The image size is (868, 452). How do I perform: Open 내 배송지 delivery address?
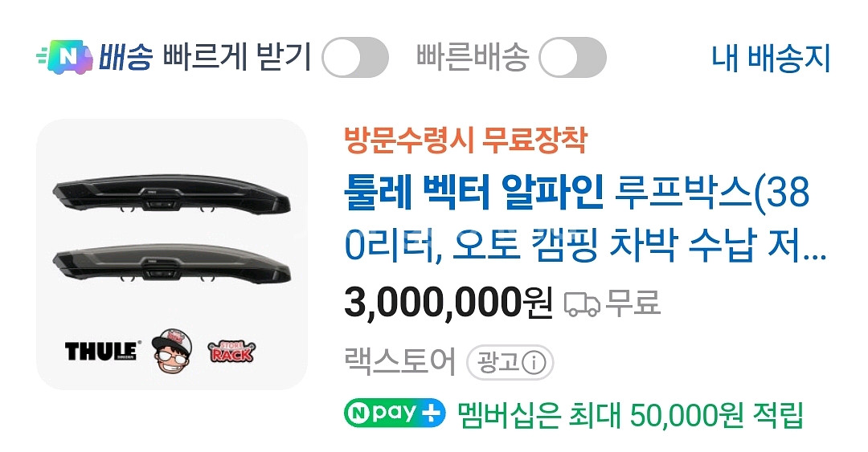coord(771,58)
